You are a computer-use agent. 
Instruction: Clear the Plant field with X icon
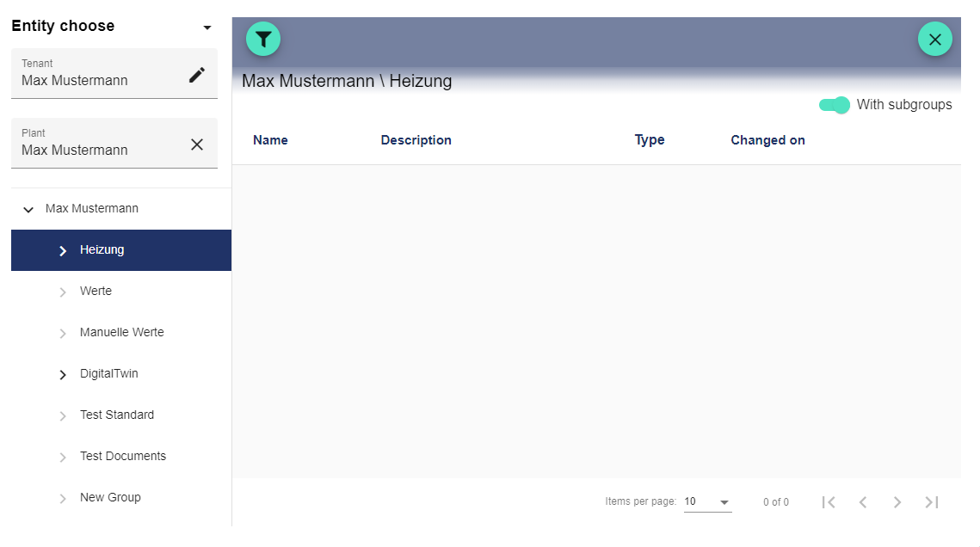click(x=197, y=144)
